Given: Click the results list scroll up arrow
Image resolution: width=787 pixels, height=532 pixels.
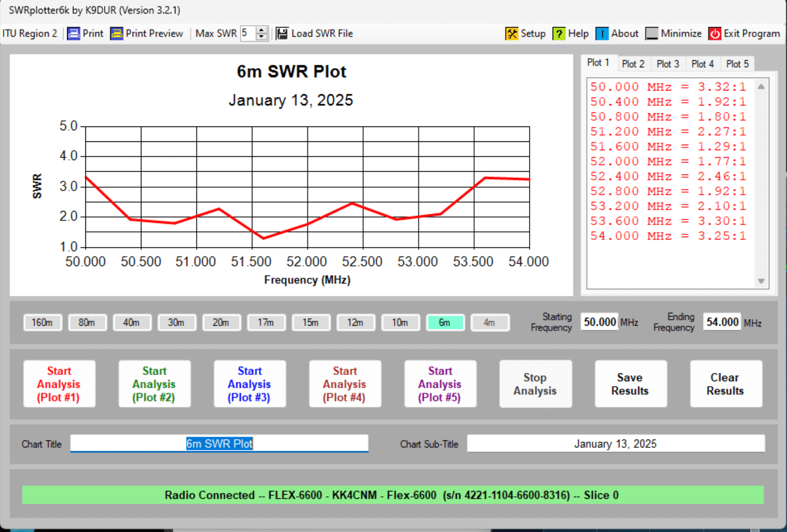Looking at the screenshot, I should click(x=761, y=86).
